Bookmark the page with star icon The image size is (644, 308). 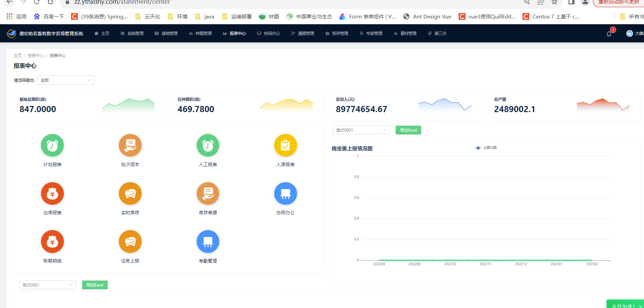coord(555,2)
